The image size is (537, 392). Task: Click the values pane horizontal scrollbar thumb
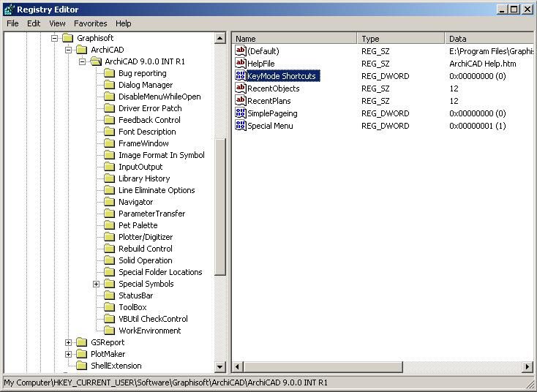[323, 366]
